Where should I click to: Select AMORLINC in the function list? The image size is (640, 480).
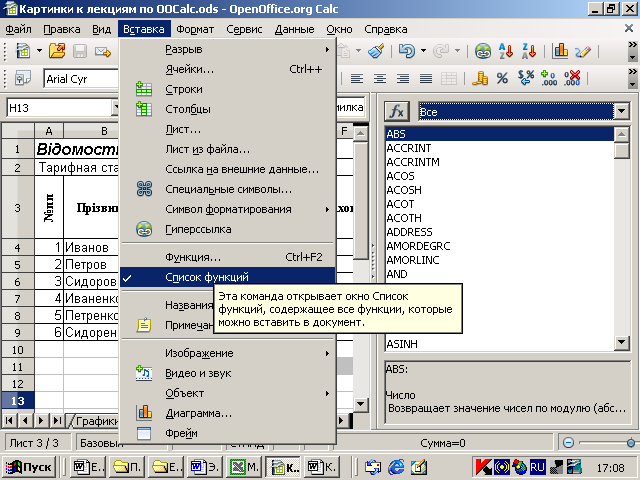point(500,260)
